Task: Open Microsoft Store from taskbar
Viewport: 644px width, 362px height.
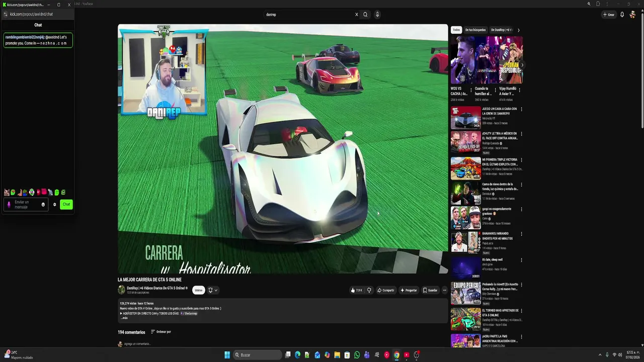Action: point(347,355)
